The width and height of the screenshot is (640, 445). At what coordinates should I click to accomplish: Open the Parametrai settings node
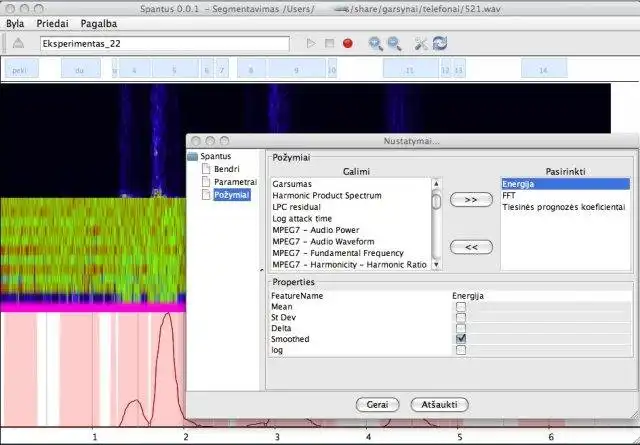235,182
